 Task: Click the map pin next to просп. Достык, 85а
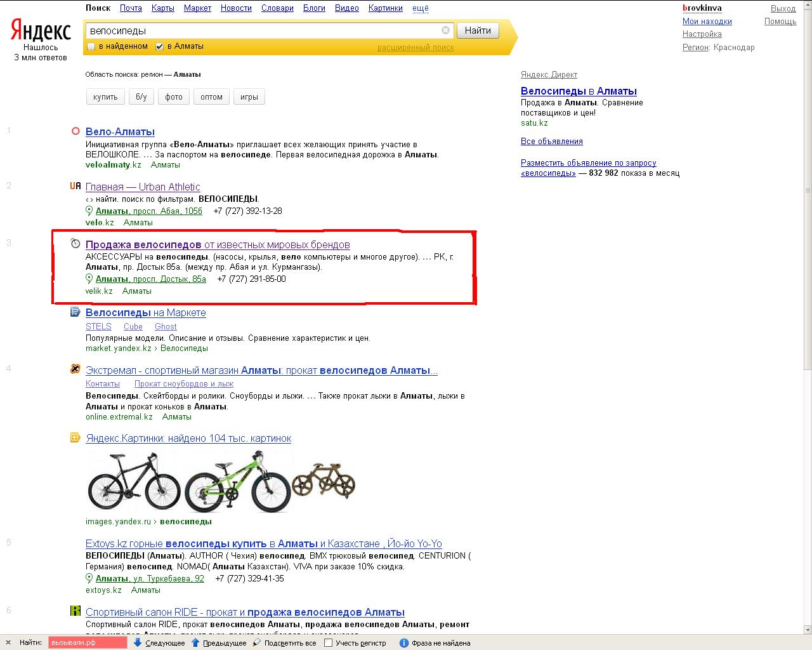(89, 279)
